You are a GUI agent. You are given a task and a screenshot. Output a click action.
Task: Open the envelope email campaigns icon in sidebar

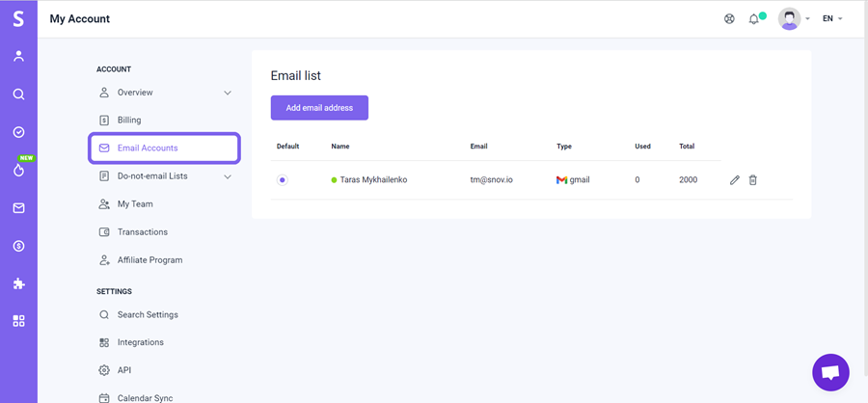[x=19, y=208]
